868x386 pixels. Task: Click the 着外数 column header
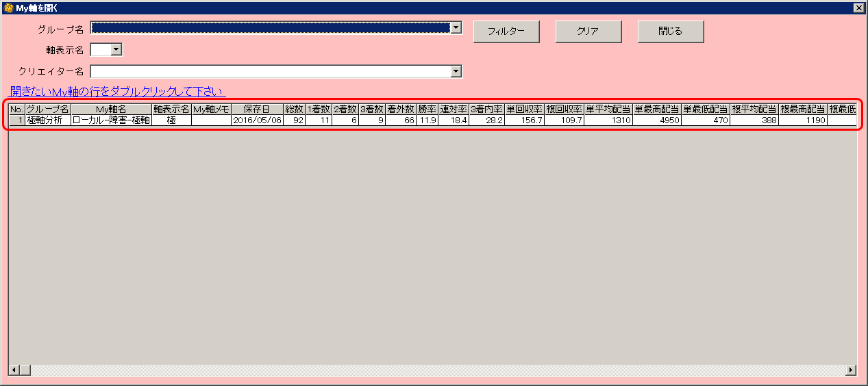coord(401,109)
